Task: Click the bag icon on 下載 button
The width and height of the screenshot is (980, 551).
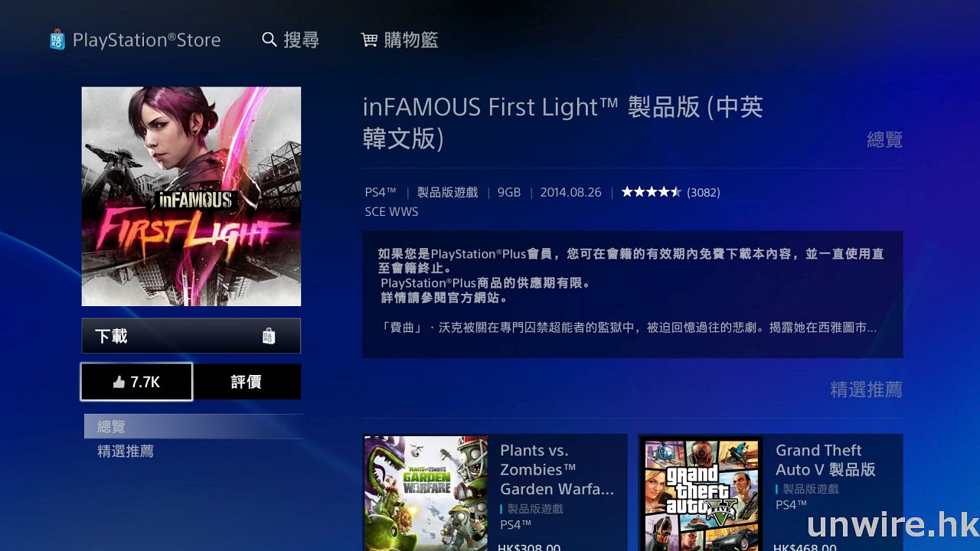Action: (268, 336)
